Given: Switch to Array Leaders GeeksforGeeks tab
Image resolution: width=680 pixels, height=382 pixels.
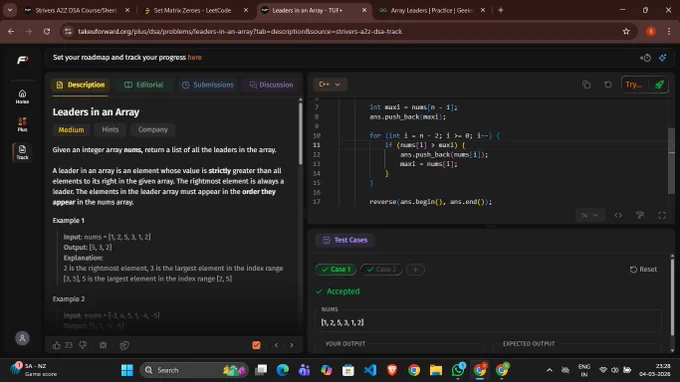Looking at the screenshot, I should click(x=432, y=10).
